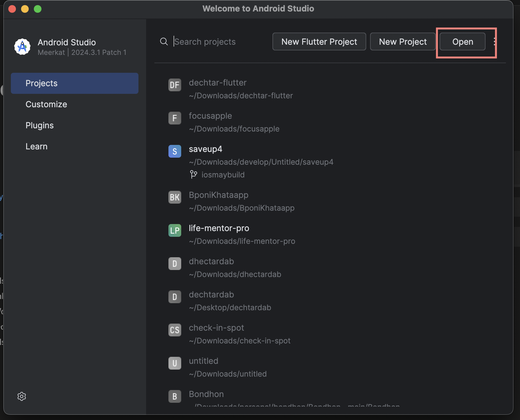Screen dimensions: 520x420
Task: Click the life-mentor-pro green LP icon
Action: [x=175, y=230]
